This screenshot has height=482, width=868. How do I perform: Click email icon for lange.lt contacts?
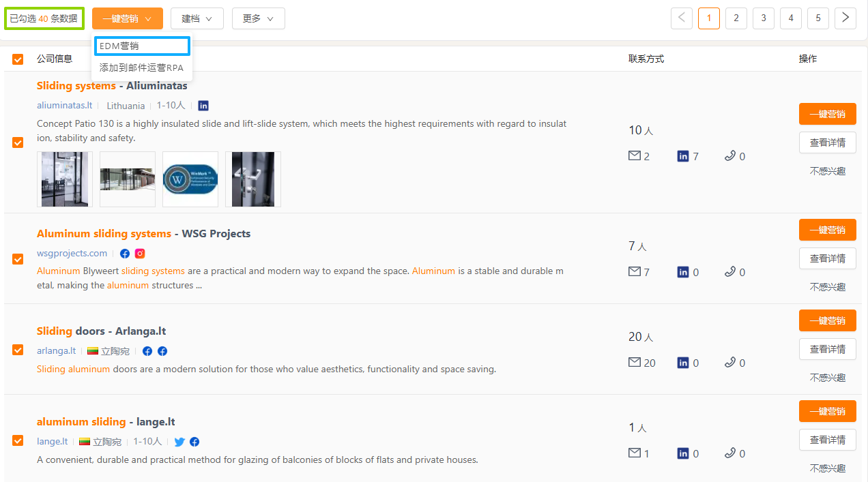[635, 453]
